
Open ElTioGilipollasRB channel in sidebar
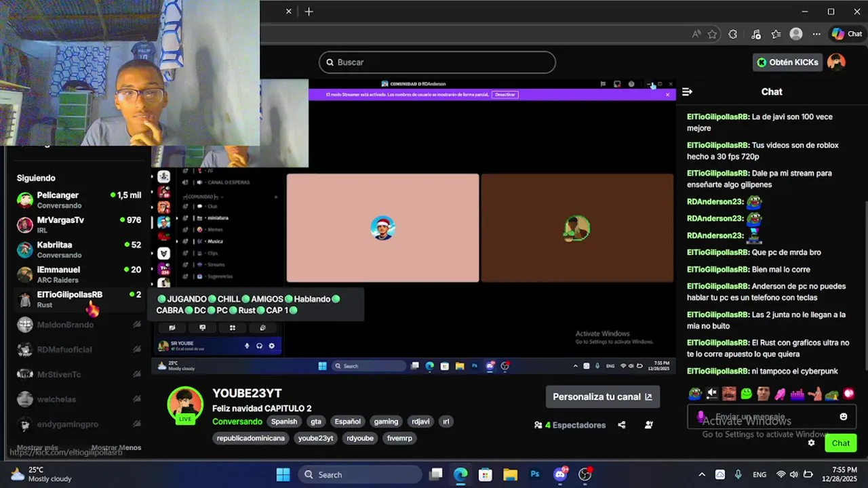pyautogui.click(x=79, y=299)
